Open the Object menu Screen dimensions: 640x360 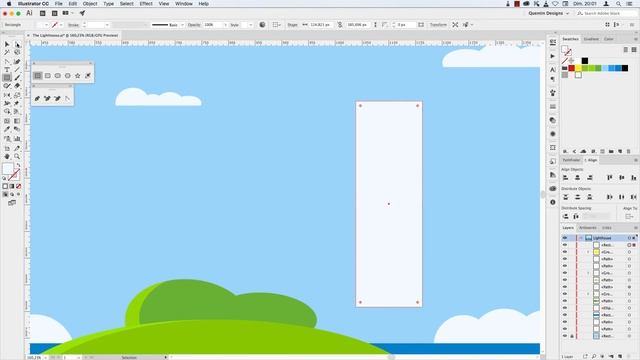90,4
